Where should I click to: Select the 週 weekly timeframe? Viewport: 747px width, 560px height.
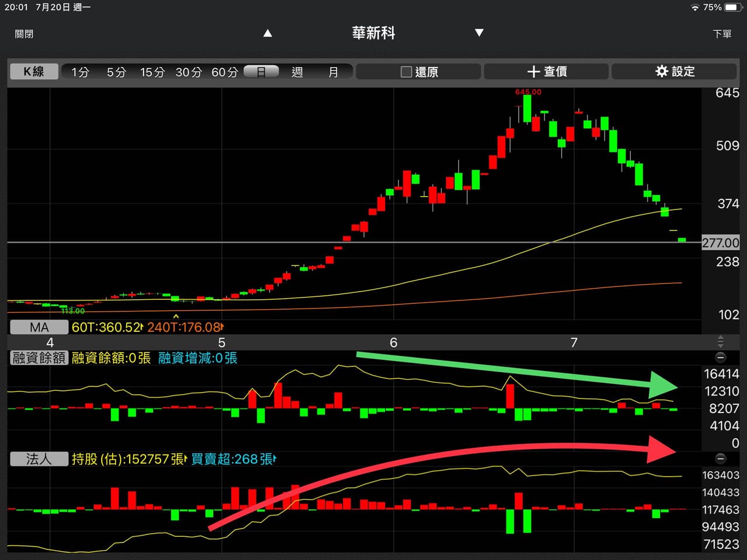(297, 72)
